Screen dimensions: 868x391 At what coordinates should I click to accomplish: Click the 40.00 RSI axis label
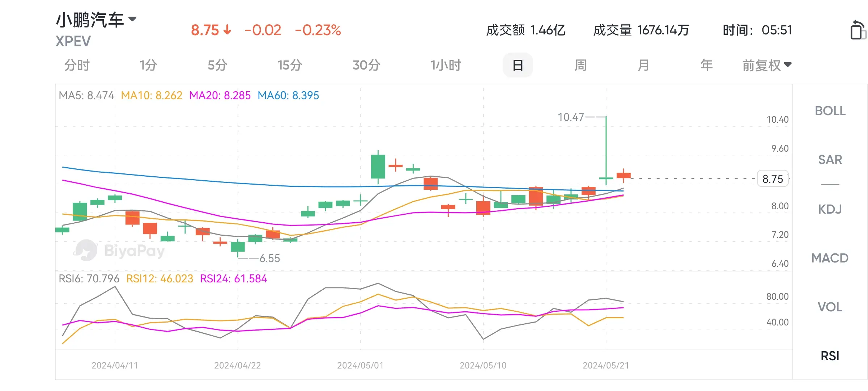pyautogui.click(x=777, y=322)
